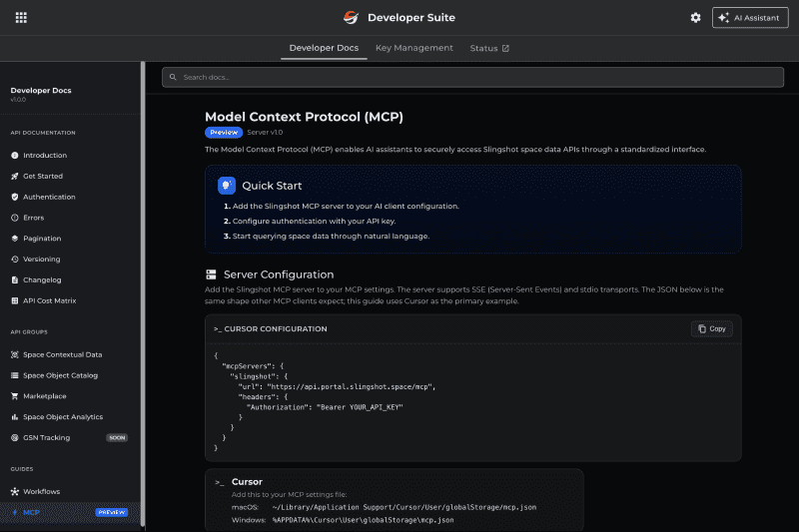The width and height of the screenshot is (799, 532).
Task: Open the Changelog page
Action: (42, 280)
